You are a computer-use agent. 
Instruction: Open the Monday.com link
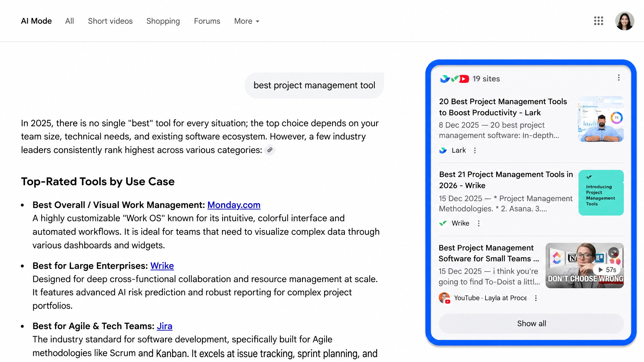tap(234, 205)
